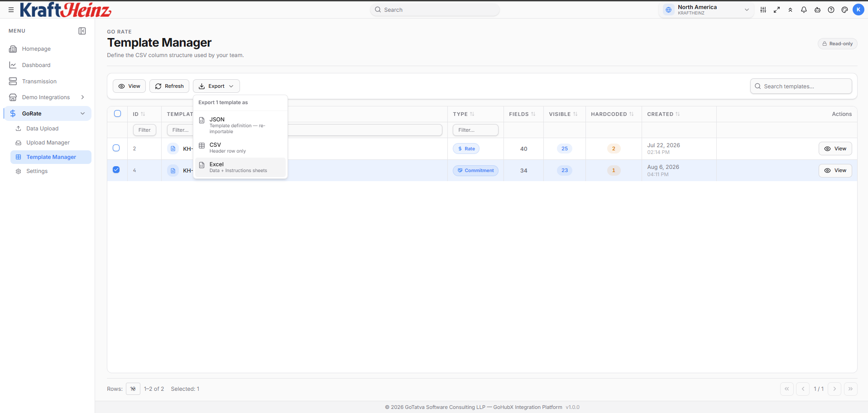Sort by Created column arrows
Screen dimensions: 868x413
pos(678,114)
